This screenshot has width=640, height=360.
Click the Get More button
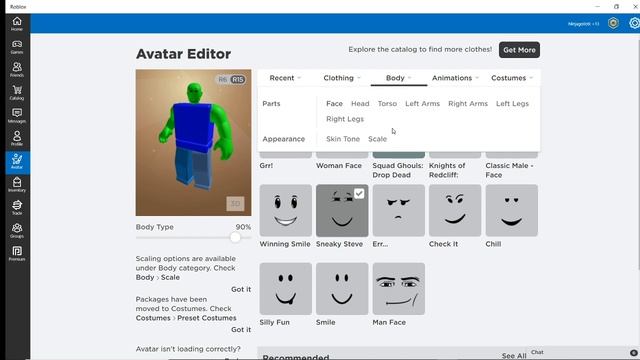[519, 50]
